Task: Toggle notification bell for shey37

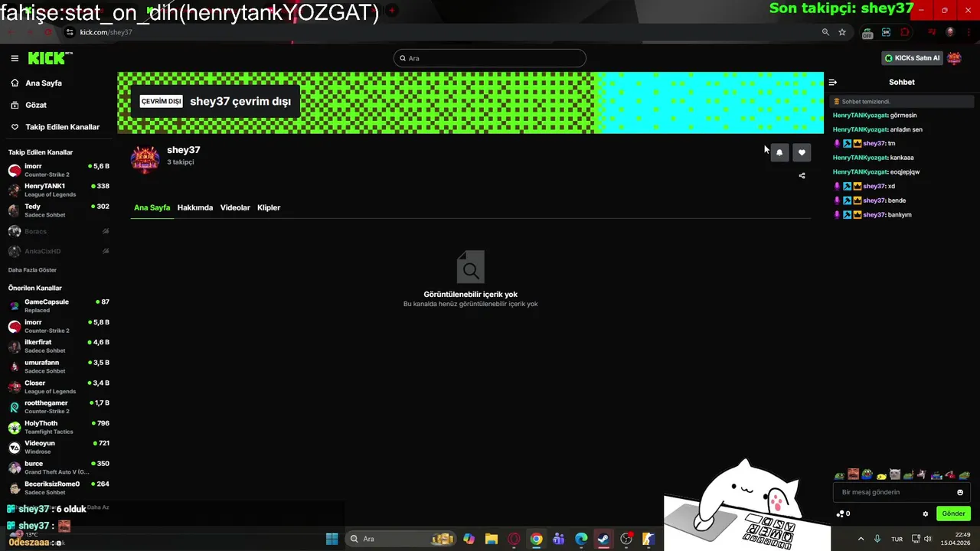Action: tap(779, 152)
